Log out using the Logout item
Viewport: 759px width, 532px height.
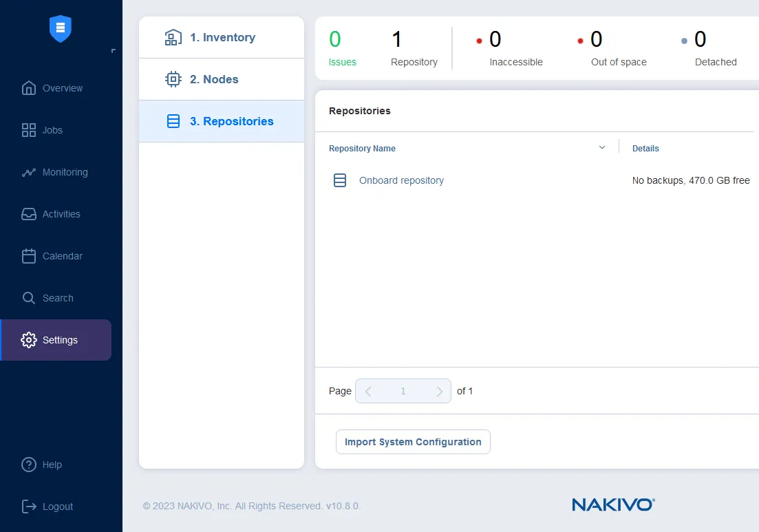tap(48, 507)
